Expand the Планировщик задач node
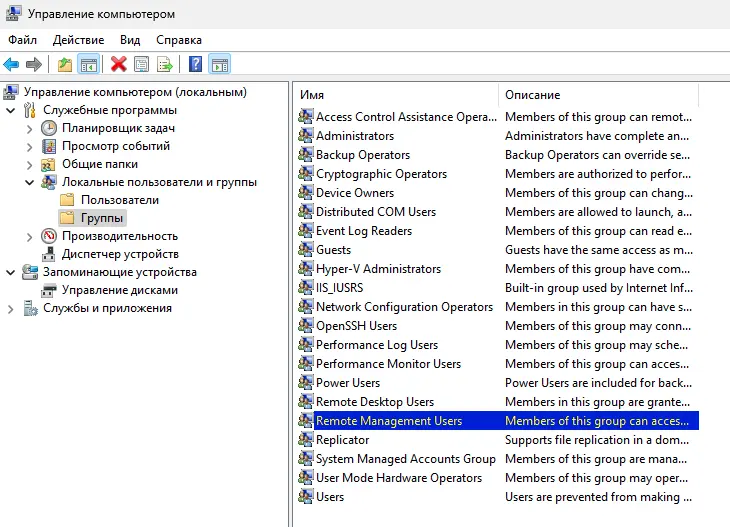The image size is (730, 527). (x=30, y=128)
